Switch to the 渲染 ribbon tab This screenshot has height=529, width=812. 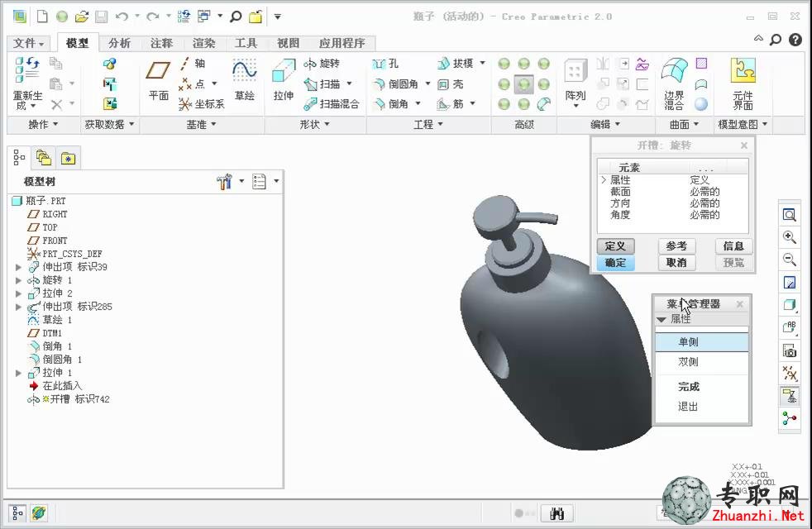pos(203,44)
